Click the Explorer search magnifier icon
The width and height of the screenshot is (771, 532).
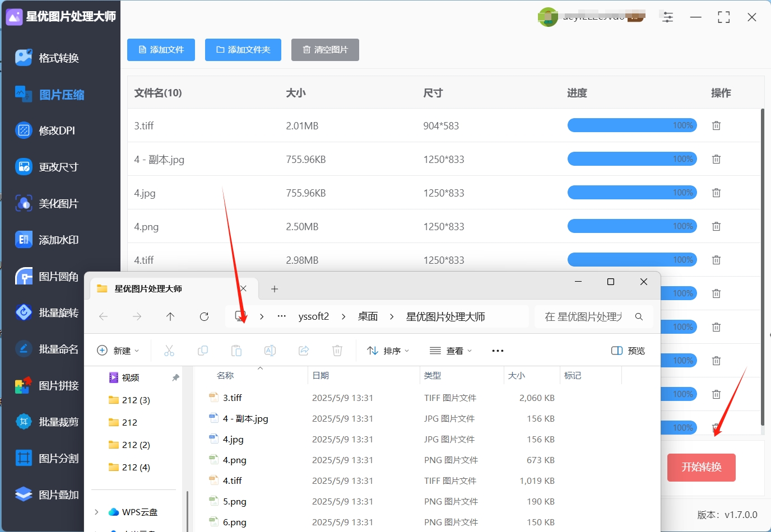tap(639, 317)
